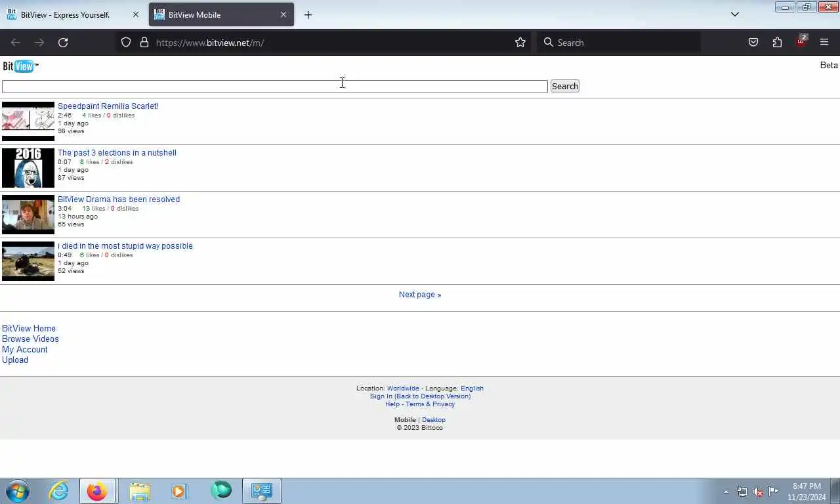Open the Pocket save icon

[x=753, y=43]
